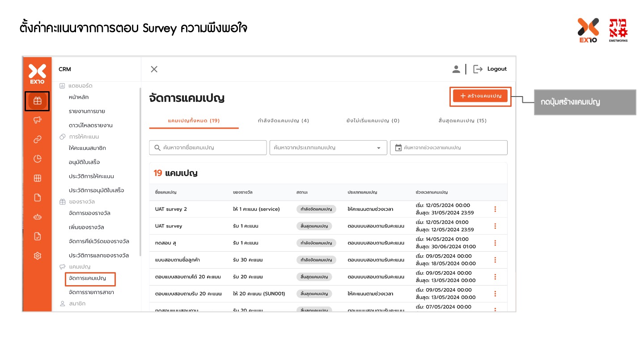
Task: Open the settings gear icon in sidebar
Action: [x=38, y=256]
